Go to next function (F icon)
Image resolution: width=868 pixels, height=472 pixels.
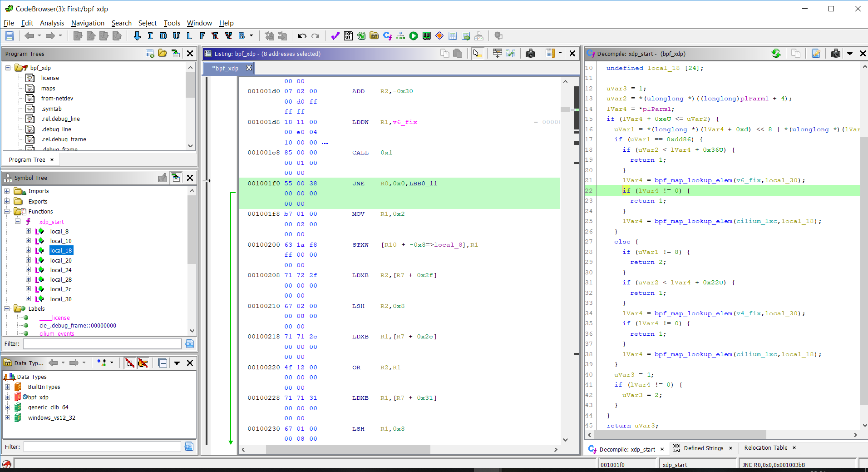point(202,36)
